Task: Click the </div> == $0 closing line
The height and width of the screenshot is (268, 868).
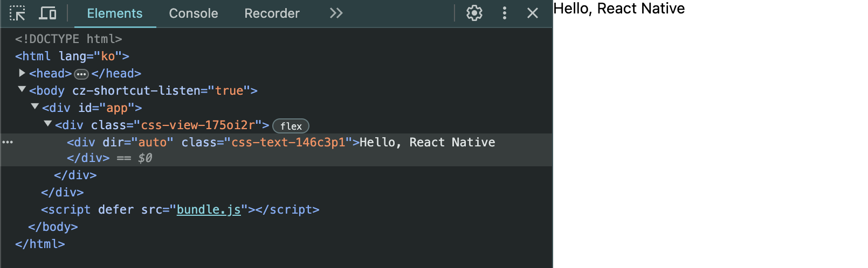Action: 109,158
